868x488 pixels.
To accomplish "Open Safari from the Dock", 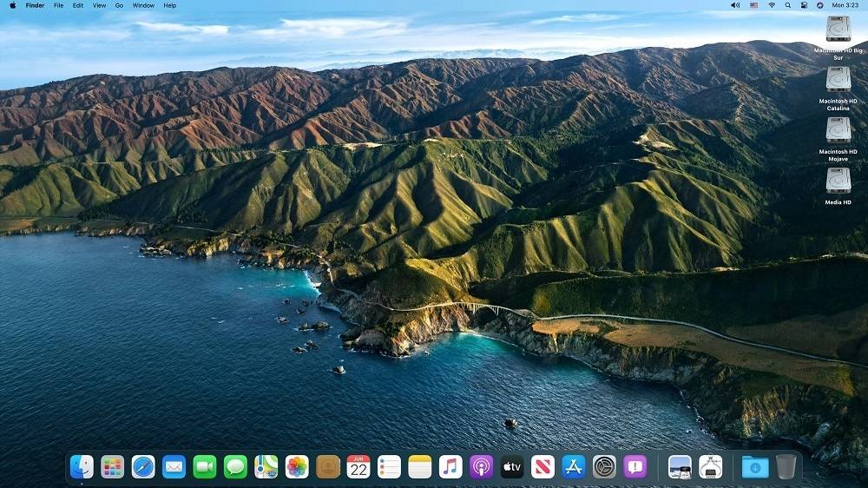I will pyautogui.click(x=143, y=466).
